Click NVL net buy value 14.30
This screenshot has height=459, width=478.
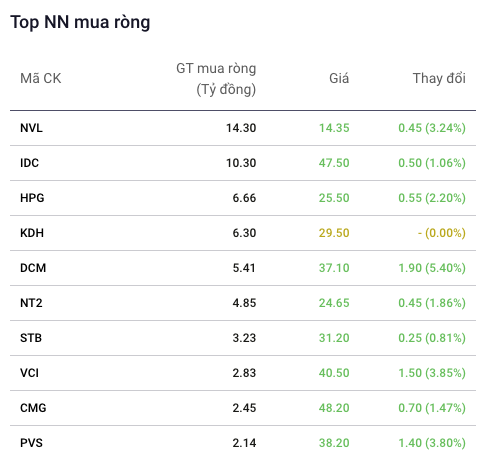[x=241, y=128]
